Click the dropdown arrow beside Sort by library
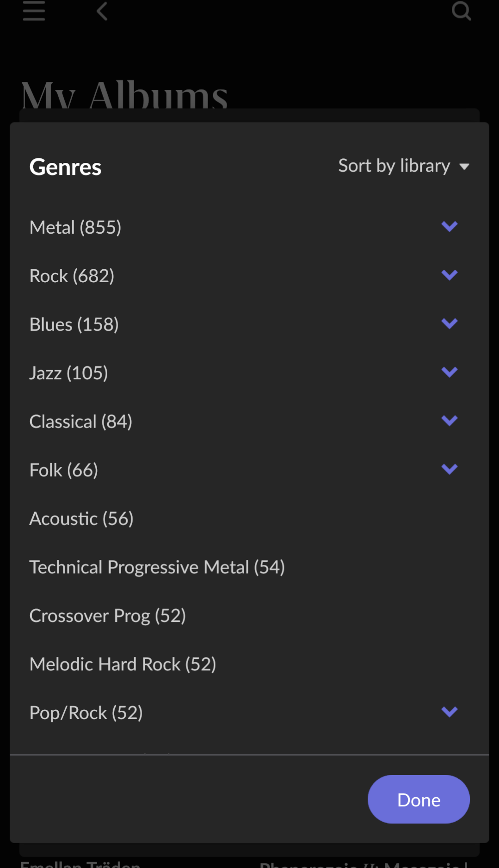Screen dimensions: 499x868 [464, 167]
